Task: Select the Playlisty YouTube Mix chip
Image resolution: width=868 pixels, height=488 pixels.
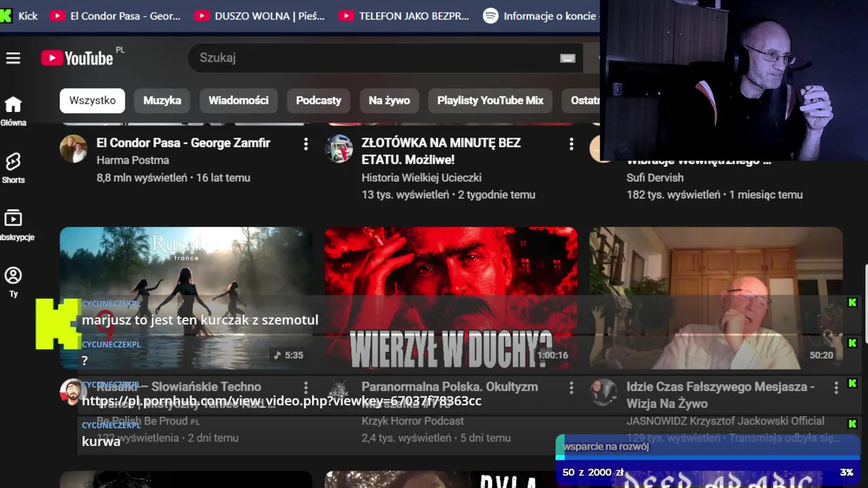Action: (x=490, y=100)
